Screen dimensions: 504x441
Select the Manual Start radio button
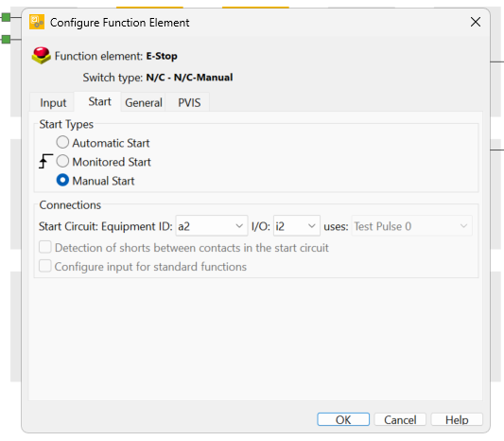point(62,180)
